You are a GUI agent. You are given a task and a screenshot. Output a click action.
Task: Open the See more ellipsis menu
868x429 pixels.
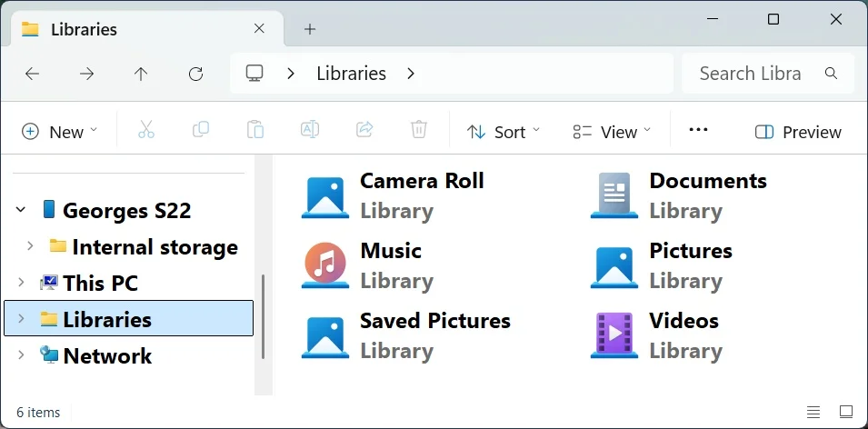698,131
